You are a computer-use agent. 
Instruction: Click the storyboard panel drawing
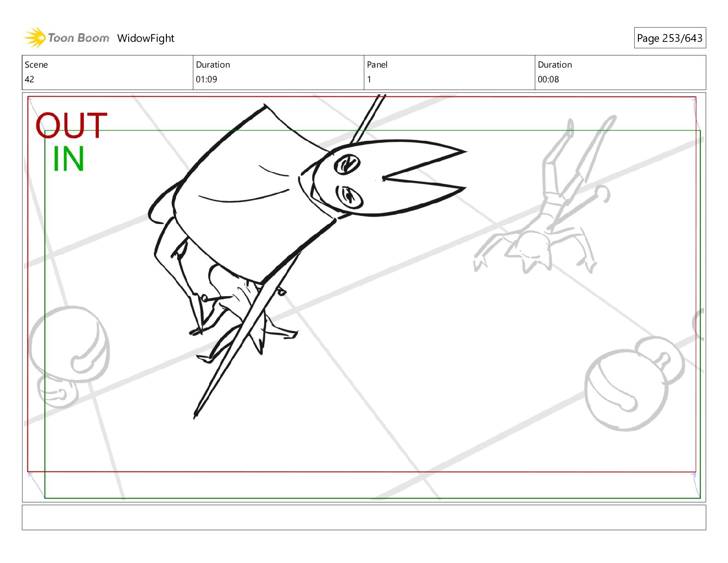(364, 297)
